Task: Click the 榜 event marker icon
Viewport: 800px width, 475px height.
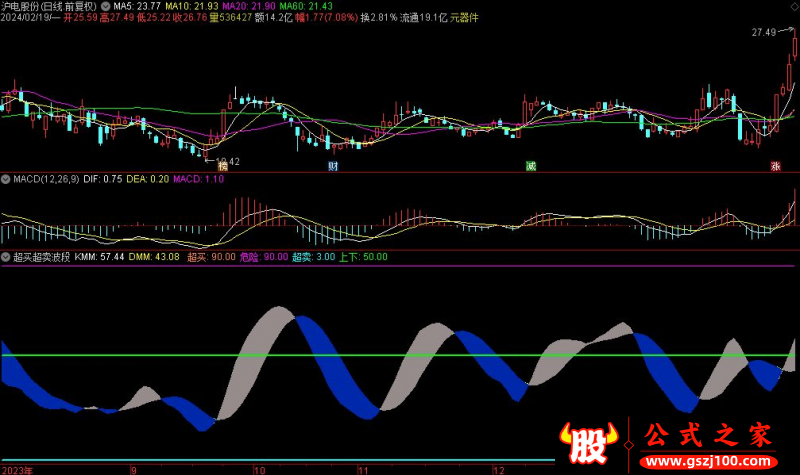Action: (210, 167)
